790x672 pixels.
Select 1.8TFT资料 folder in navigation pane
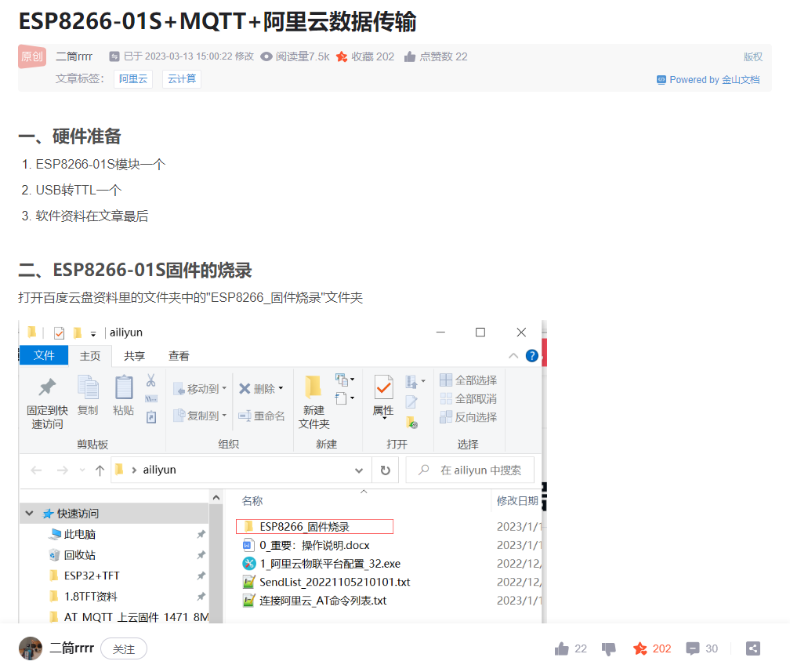point(91,597)
